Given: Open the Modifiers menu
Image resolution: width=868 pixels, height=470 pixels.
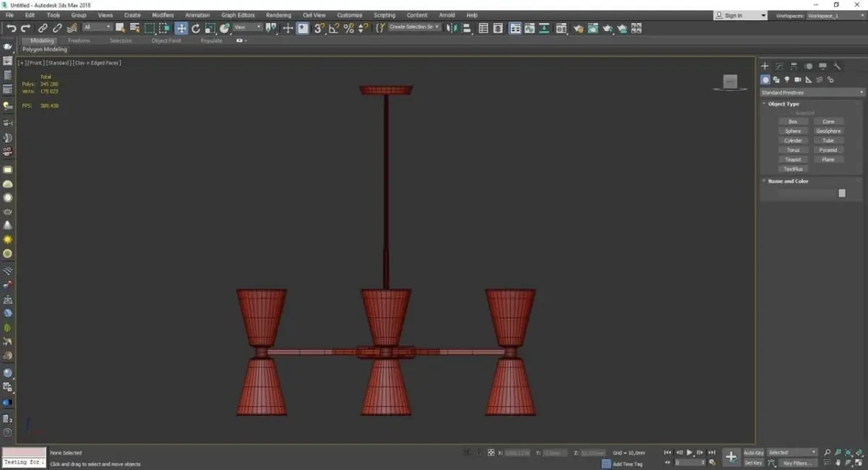Looking at the screenshot, I should pos(163,15).
